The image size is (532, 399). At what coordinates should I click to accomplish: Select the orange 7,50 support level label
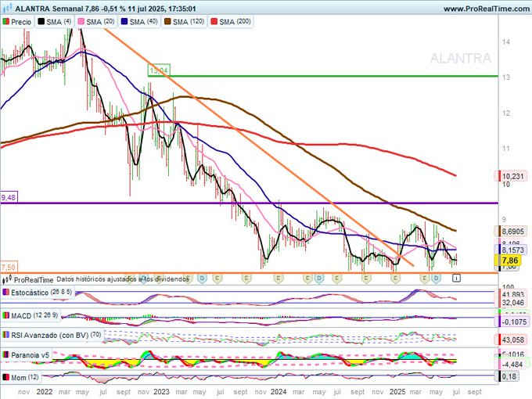(8, 267)
